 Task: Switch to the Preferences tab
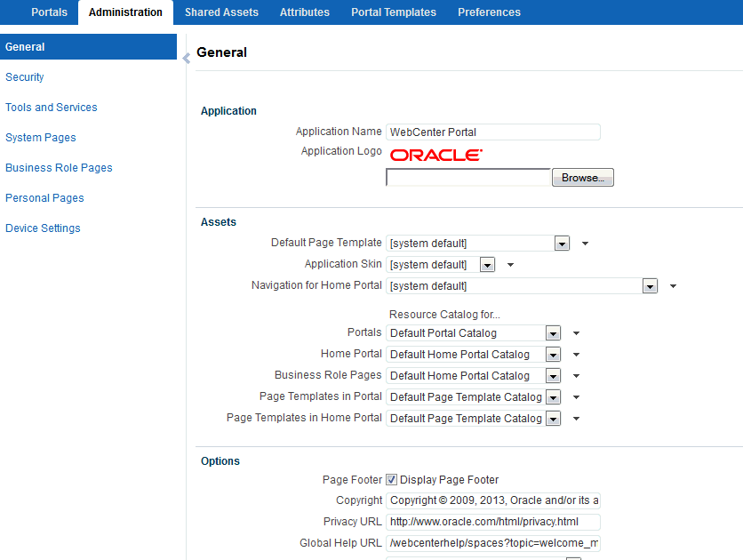coord(489,12)
